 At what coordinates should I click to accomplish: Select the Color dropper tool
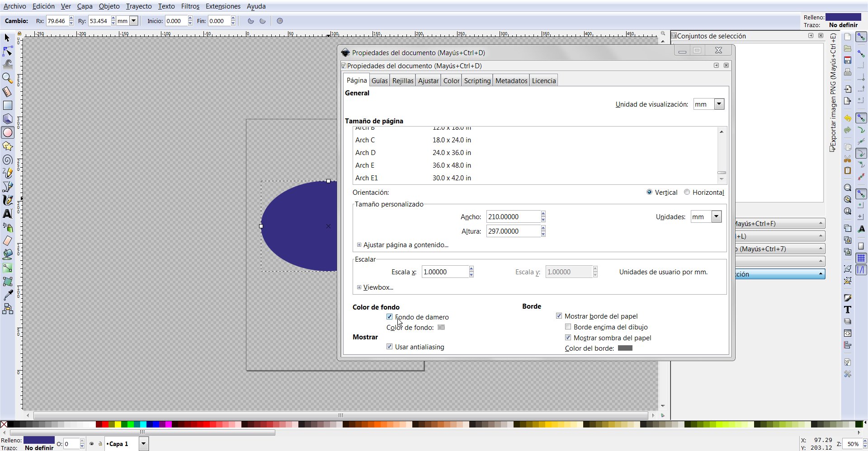[8, 295]
